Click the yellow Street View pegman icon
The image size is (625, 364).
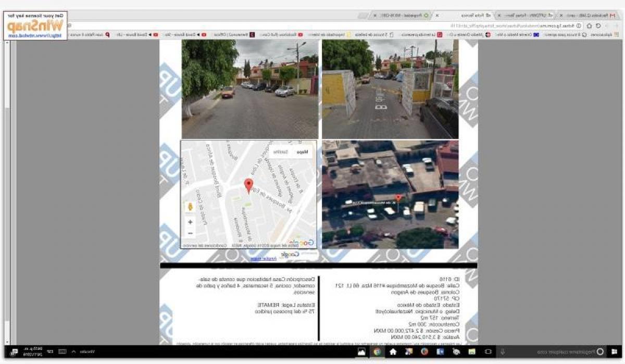coord(190,207)
